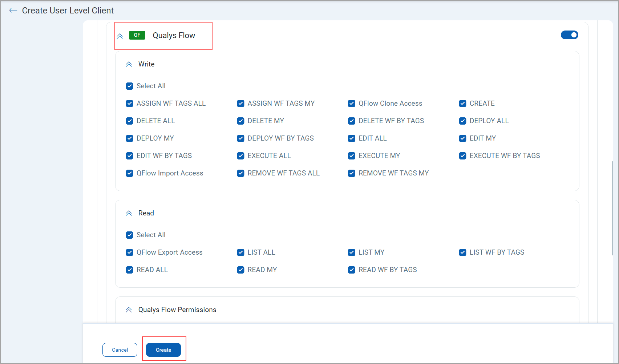This screenshot has width=619, height=364.
Task: Uncheck READ ALL permission
Action: (130, 270)
